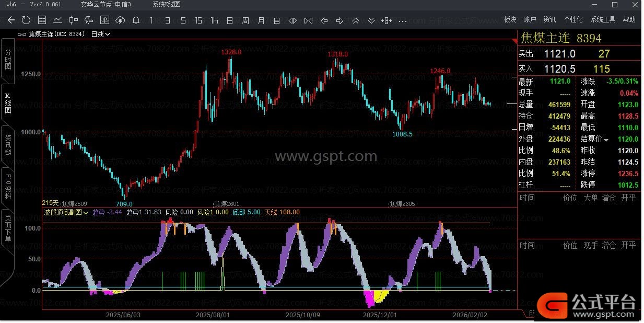644x323 pixels.
Task: Toggle the 1h period button
Action: 214,20
